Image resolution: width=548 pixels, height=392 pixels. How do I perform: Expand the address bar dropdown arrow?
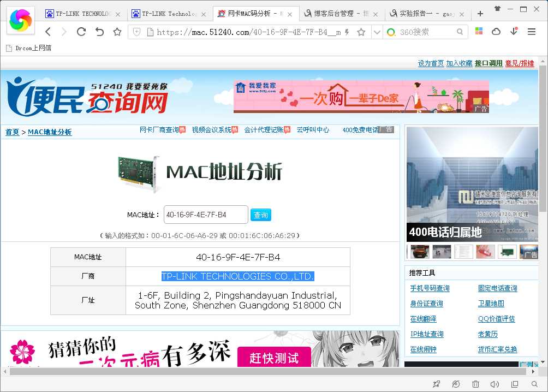coord(377,32)
